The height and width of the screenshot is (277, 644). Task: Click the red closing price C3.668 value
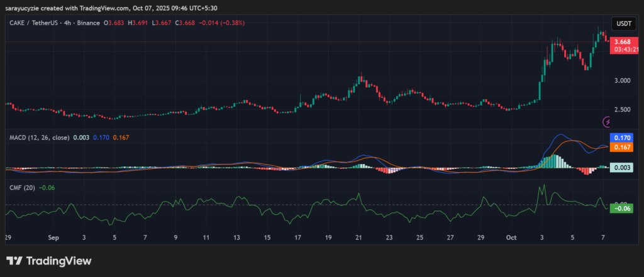pyautogui.click(x=183, y=23)
